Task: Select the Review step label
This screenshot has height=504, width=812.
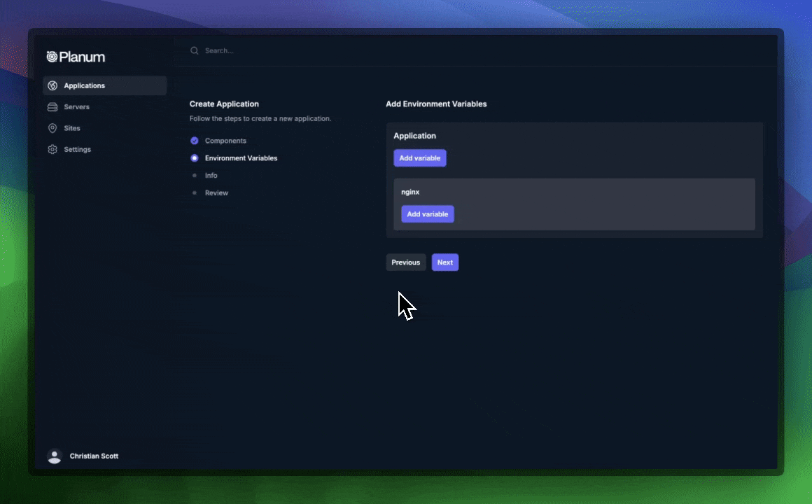Action: tap(216, 192)
